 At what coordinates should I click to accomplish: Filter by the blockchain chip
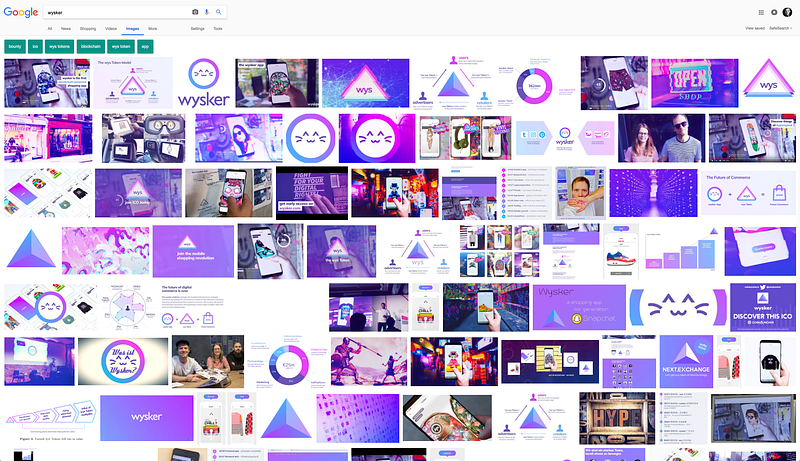pyautogui.click(x=91, y=46)
